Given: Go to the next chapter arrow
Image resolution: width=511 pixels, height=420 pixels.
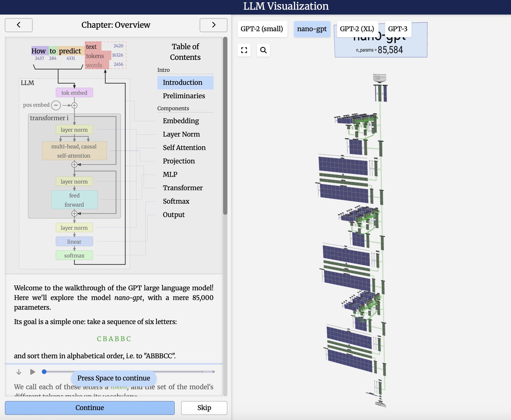Looking at the screenshot, I should click(213, 25).
